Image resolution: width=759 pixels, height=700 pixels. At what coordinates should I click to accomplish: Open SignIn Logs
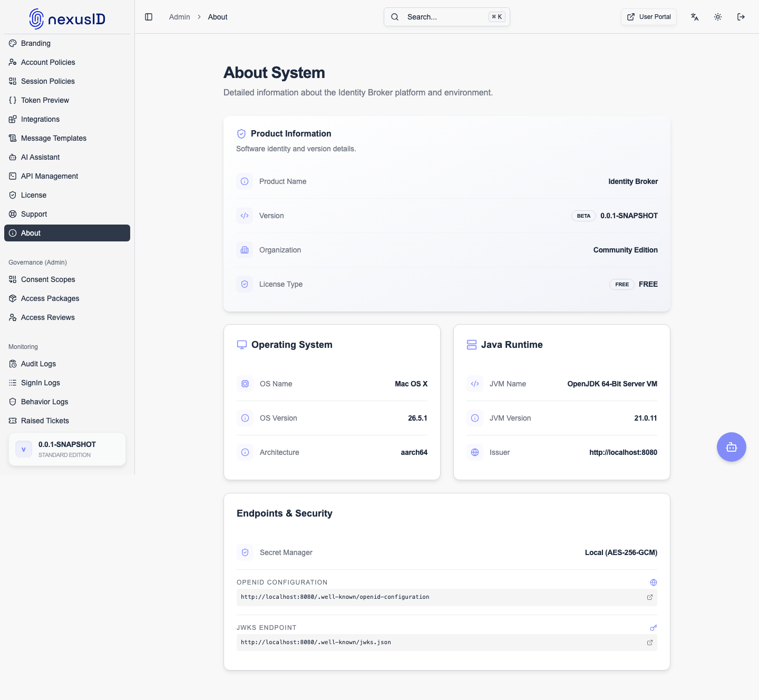pos(67,383)
